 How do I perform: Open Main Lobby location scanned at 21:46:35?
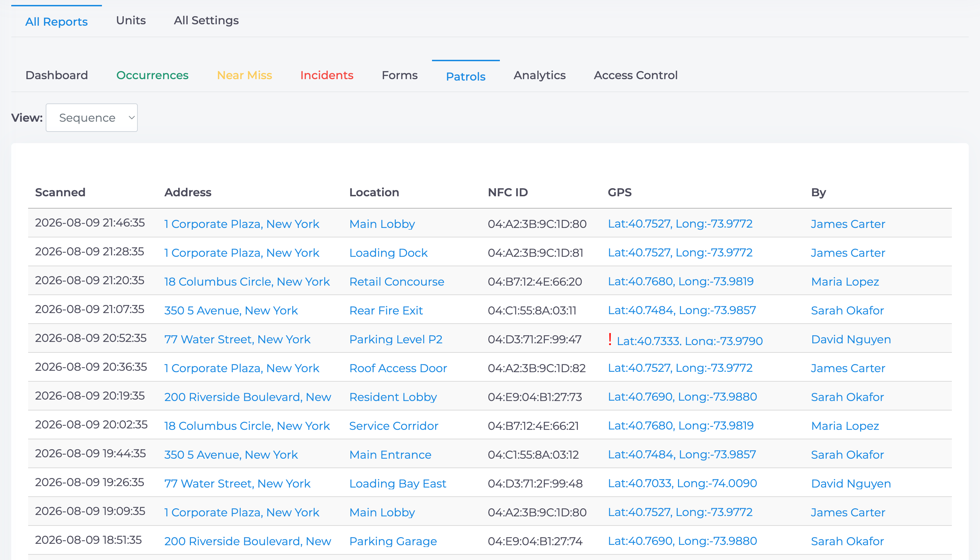pos(382,224)
